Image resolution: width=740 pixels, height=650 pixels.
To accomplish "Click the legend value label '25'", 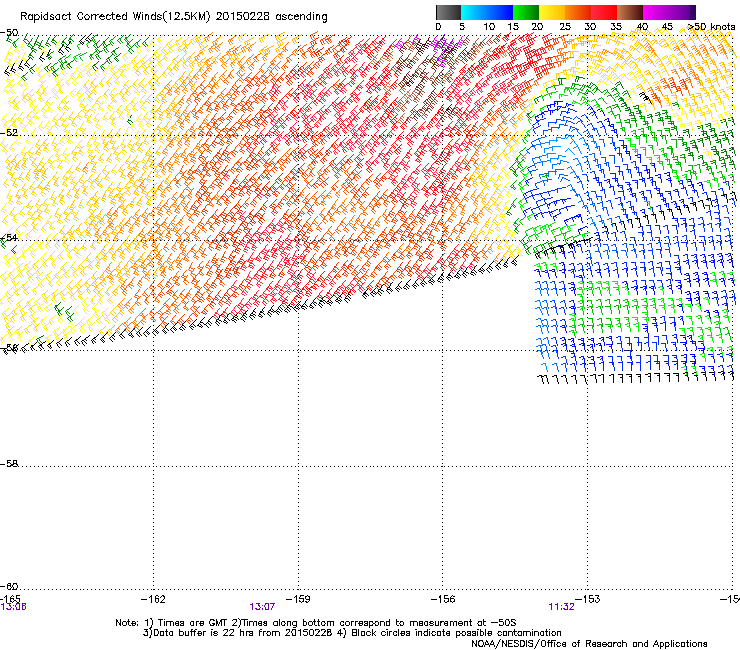I will (565, 27).
